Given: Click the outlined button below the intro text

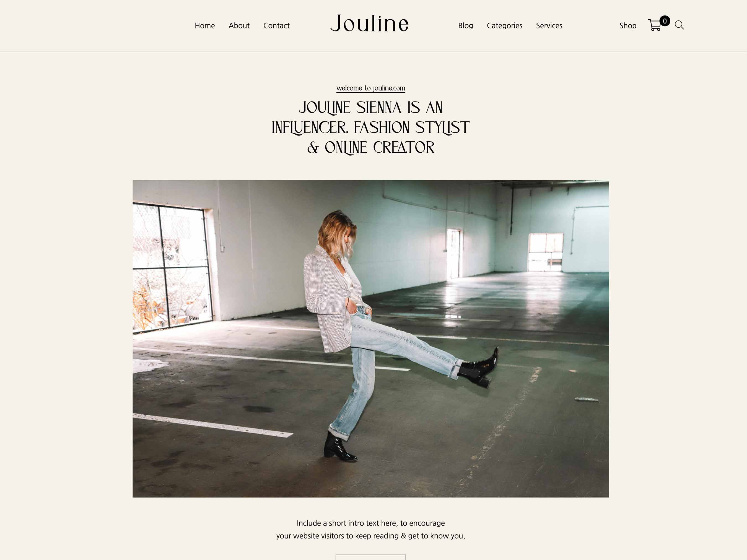Looking at the screenshot, I should pos(370,557).
